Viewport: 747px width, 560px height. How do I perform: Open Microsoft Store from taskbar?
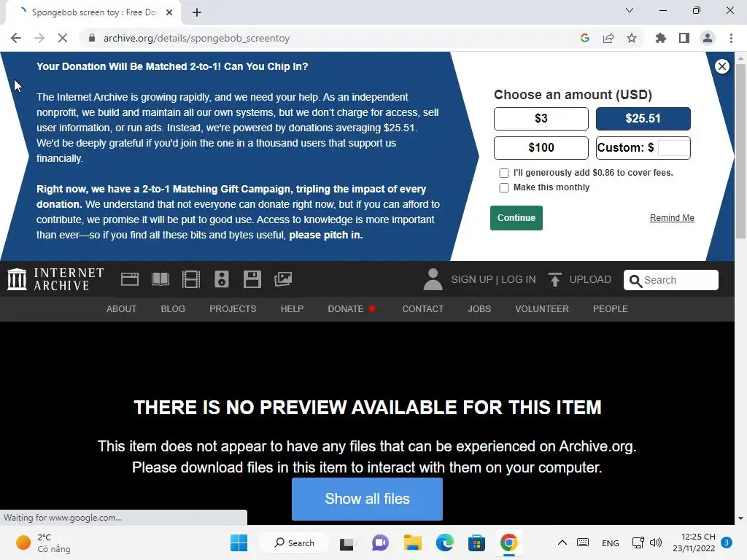(x=476, y=542)
